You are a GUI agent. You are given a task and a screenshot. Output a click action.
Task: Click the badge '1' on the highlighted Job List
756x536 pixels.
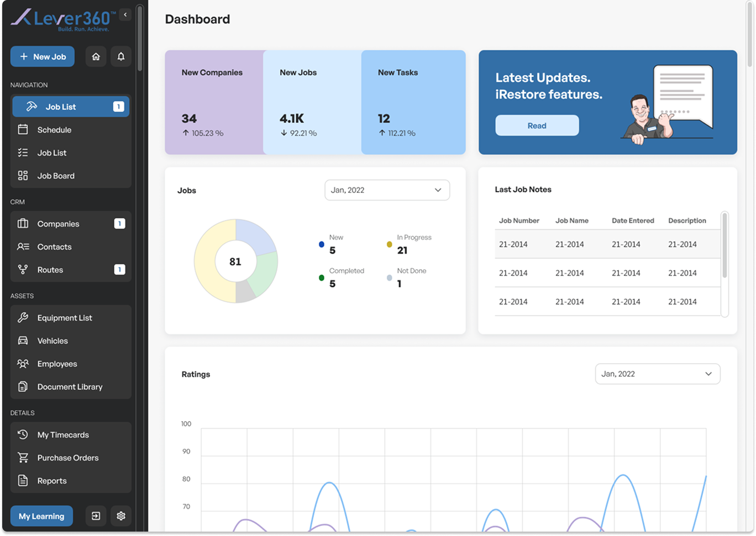(118, 107)
